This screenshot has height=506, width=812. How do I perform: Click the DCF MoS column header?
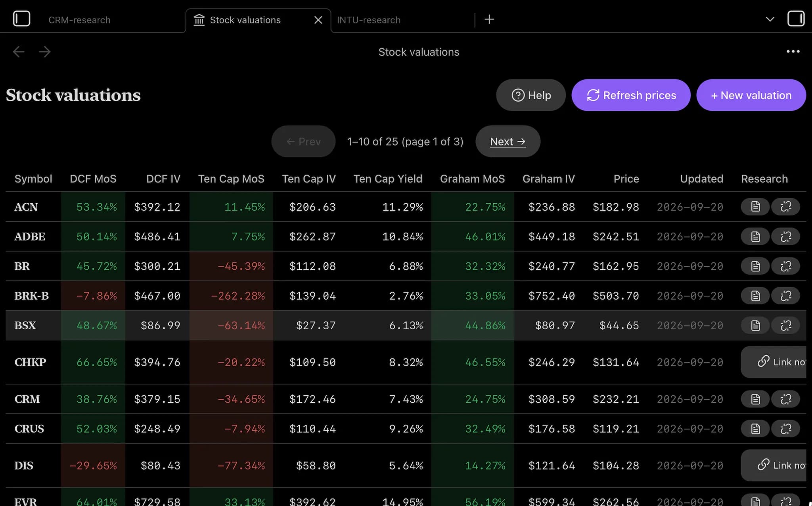[x=93, y=179]
